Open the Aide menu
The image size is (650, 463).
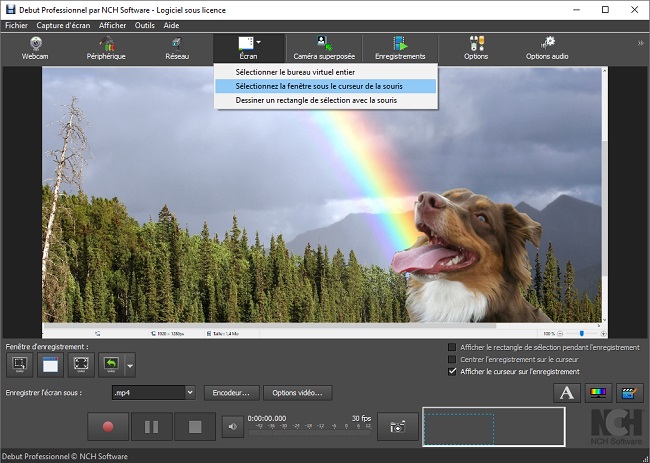pyautogui.click(x=171, y=25)
